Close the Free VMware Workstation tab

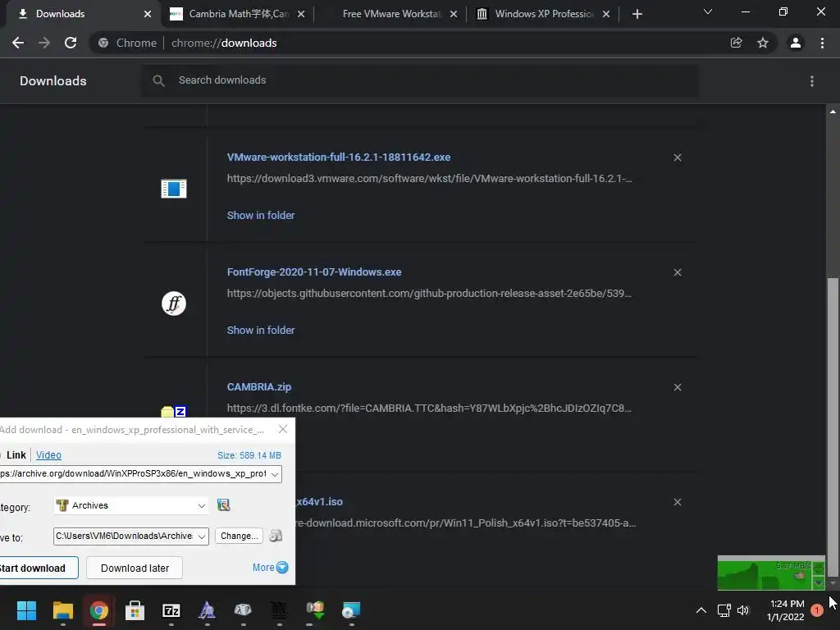(x=454, y=14)
